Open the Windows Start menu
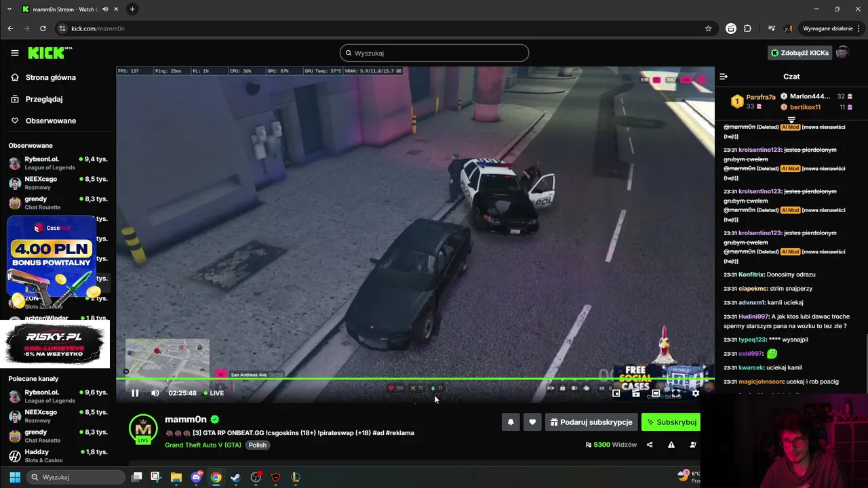Image resolution: width=868 pixels, height=488 pixels. pyautogui.click(x=15, y=477)
